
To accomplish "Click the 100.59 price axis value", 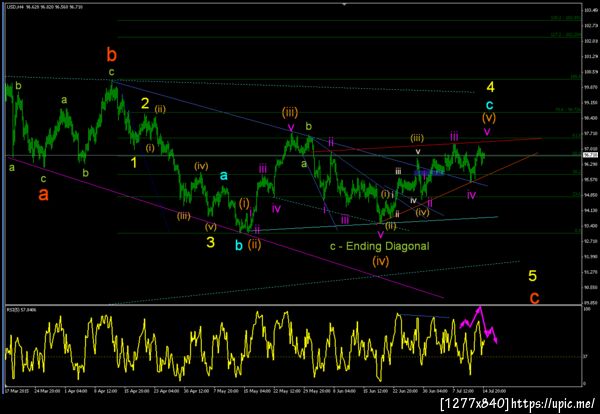I will point(590,72).
